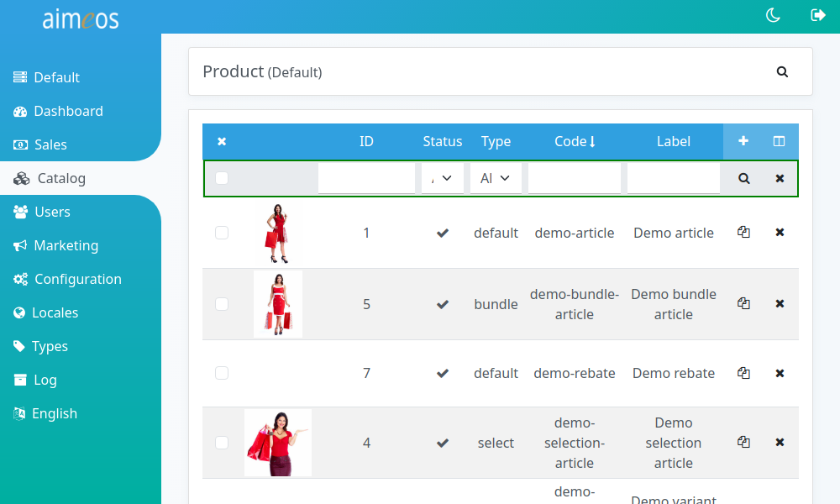Screen dimensions: 840x504
Task: Toggle dark mode moon icon
Action: click(x=773, y=15)
